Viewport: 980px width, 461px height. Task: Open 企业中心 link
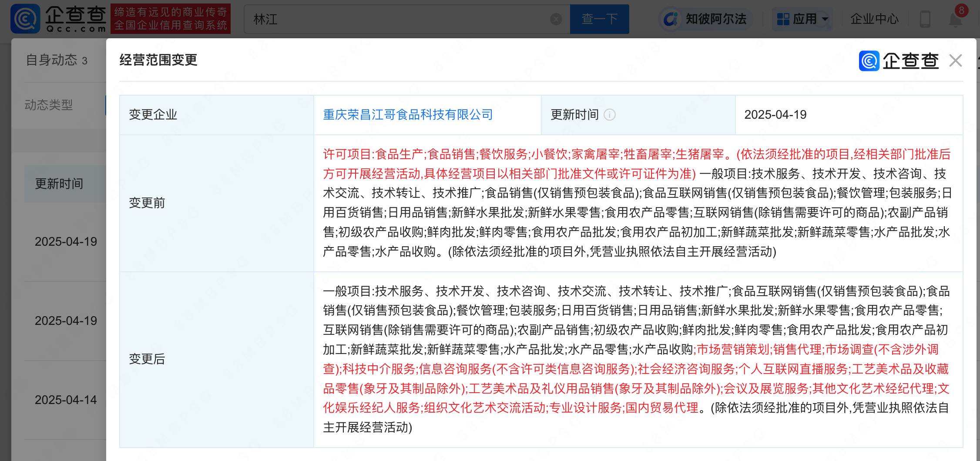coord(874,19)
